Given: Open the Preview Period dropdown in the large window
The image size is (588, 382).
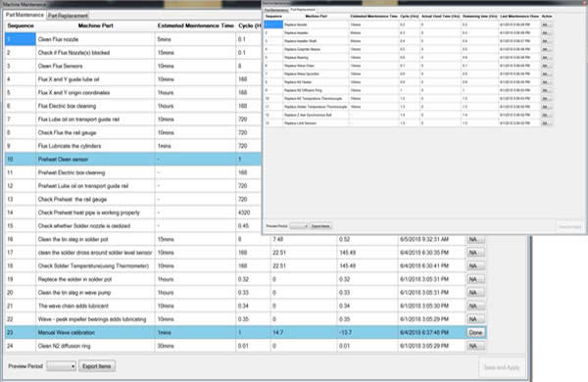Looking at the screenshot, I should click(62, 366).
